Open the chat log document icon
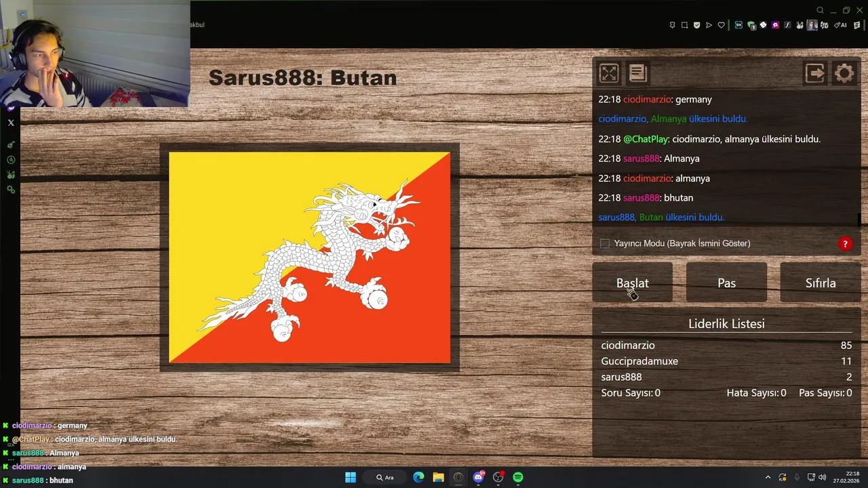The width and height of the screenshot is (868, 488). [637, 73]
